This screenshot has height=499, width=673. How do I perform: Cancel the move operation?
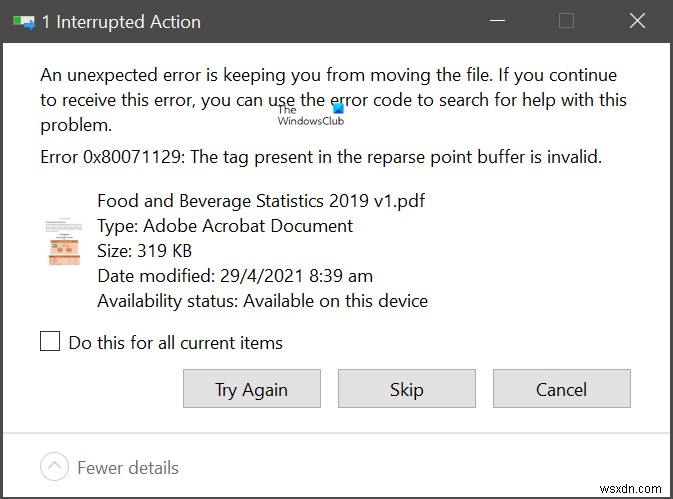(x=561, y=389)
